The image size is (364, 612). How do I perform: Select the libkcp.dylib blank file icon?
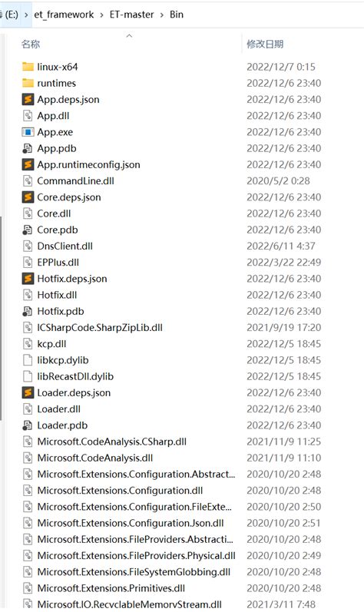28,360
